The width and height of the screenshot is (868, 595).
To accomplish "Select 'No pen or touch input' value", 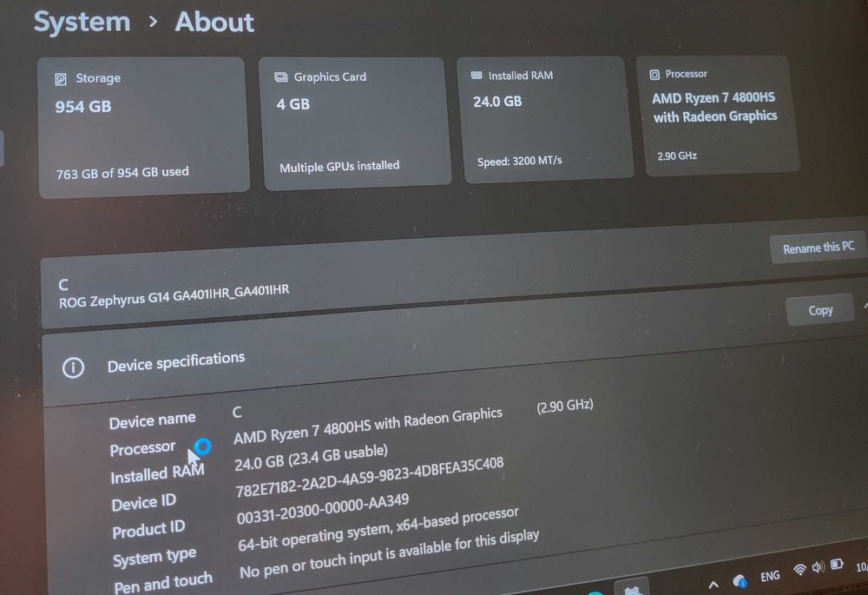I will (x=389, y=553).
